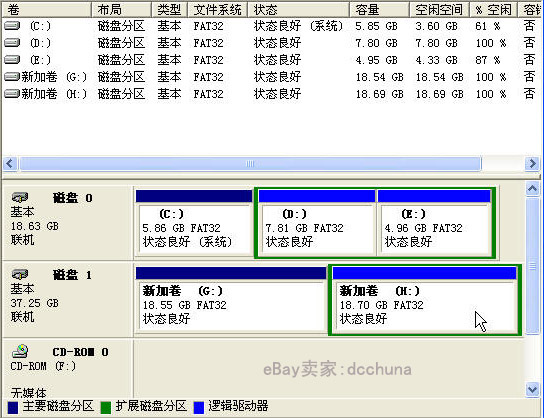Click the 4.95 GB capacity cell
Viewport: 544px width, 418px height.
click(x=376, y=60)
